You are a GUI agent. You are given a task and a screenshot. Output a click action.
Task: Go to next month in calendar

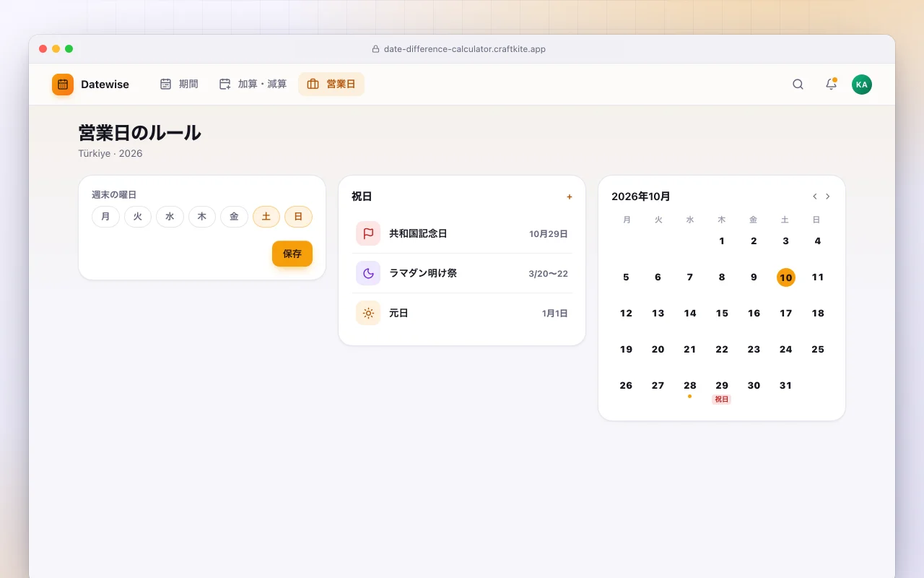(x=828, y=197)
